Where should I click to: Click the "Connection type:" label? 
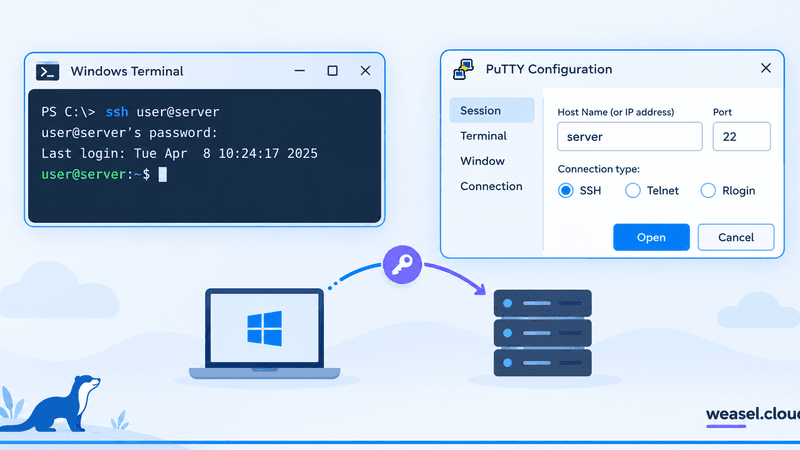598,169
